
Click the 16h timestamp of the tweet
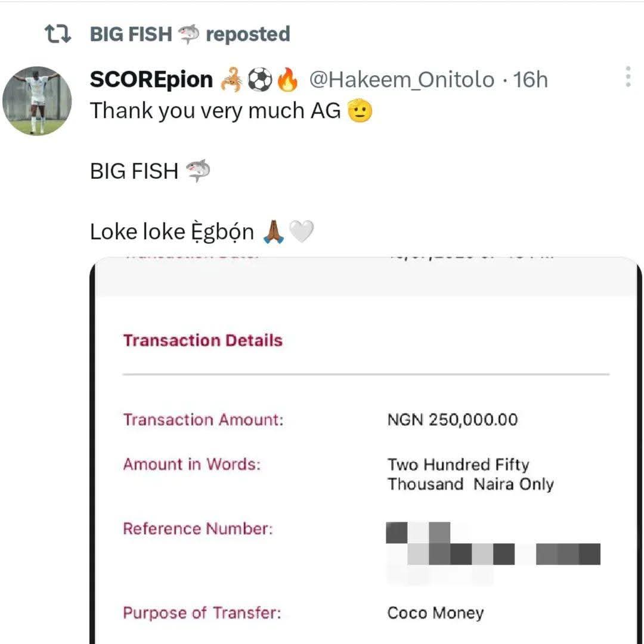point(530,80)
